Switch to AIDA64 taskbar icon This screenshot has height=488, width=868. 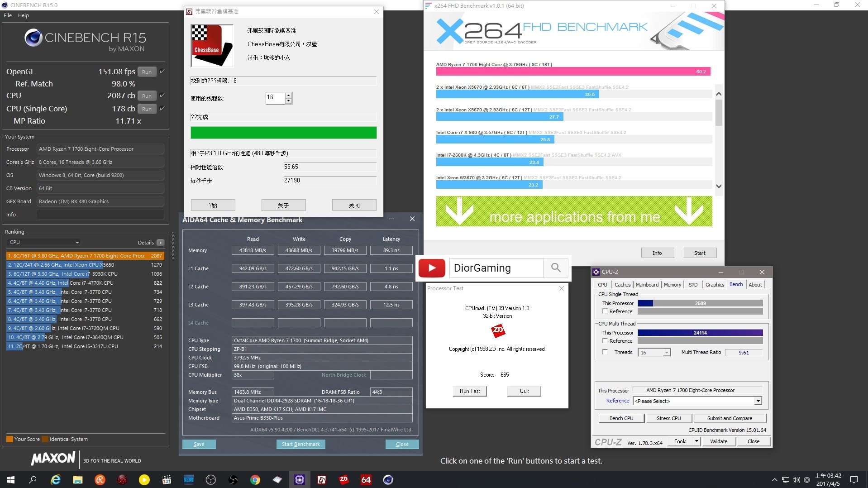coord(366,479)
